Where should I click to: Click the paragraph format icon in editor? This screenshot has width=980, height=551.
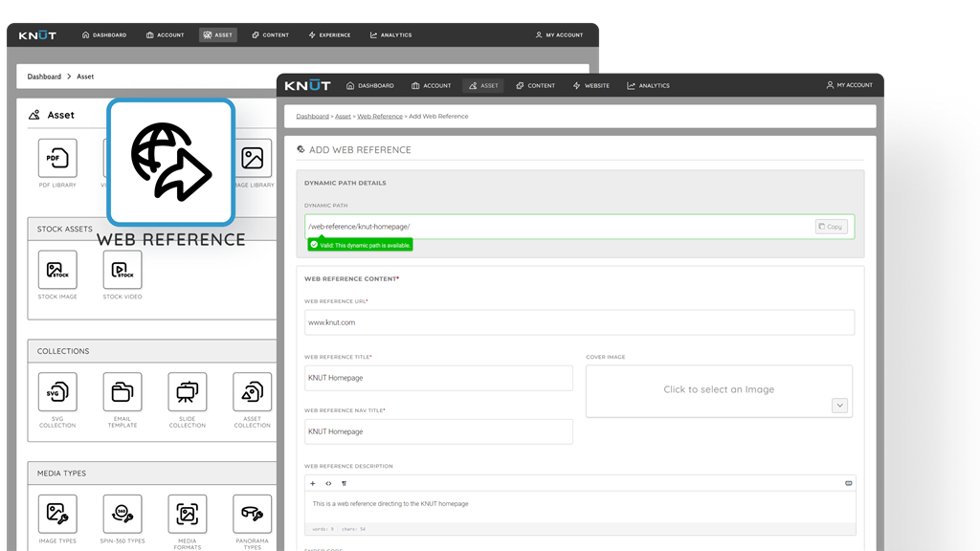(345, 483)
